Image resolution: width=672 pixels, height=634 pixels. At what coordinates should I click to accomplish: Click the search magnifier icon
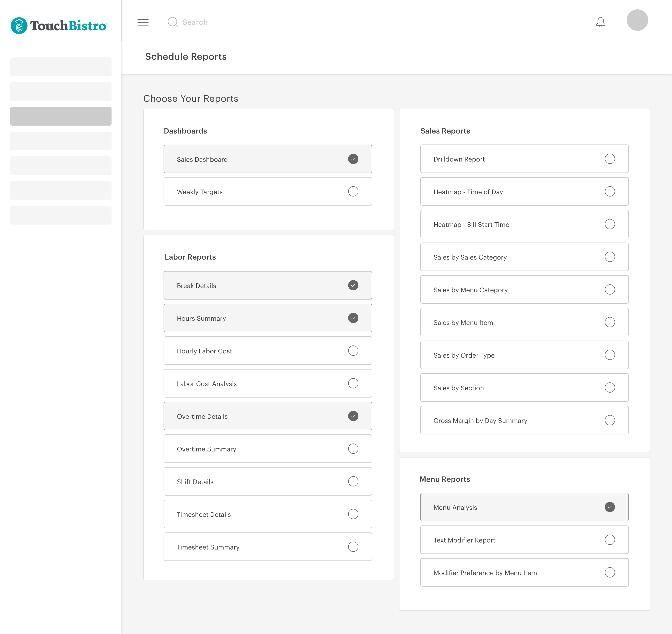point(172,22)
